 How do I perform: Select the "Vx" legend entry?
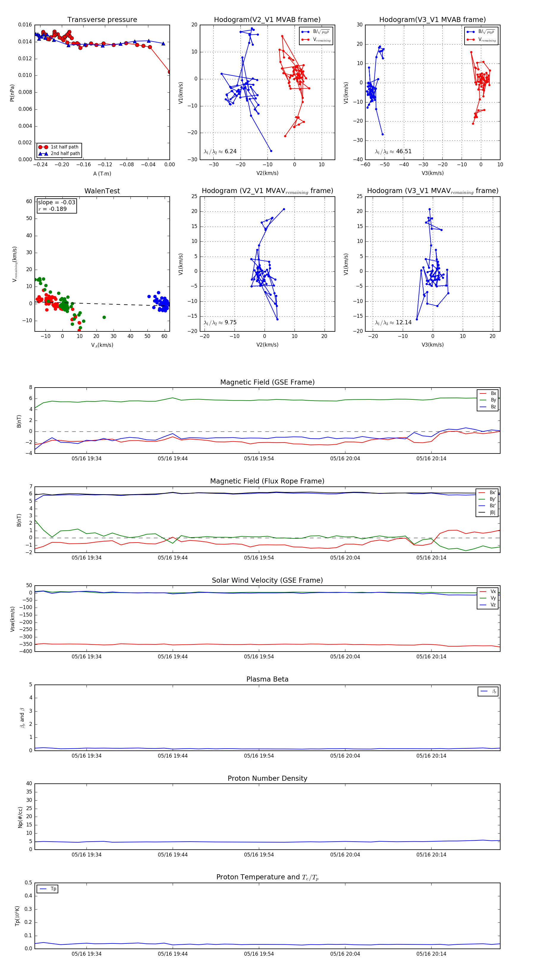[x=488, y=592]
